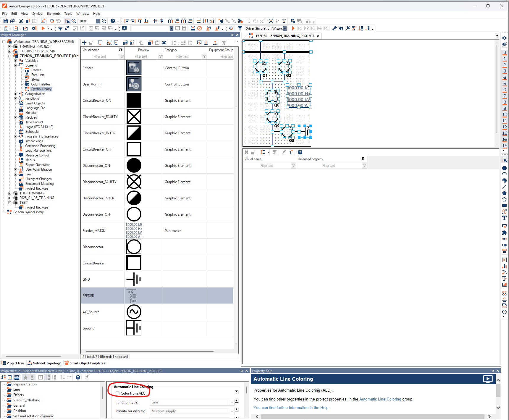The height and width of the screenshot is (420, 509).
Task: Click the crossed-out eye icon in the right sidebar
Action: click(x=505, y=44)
